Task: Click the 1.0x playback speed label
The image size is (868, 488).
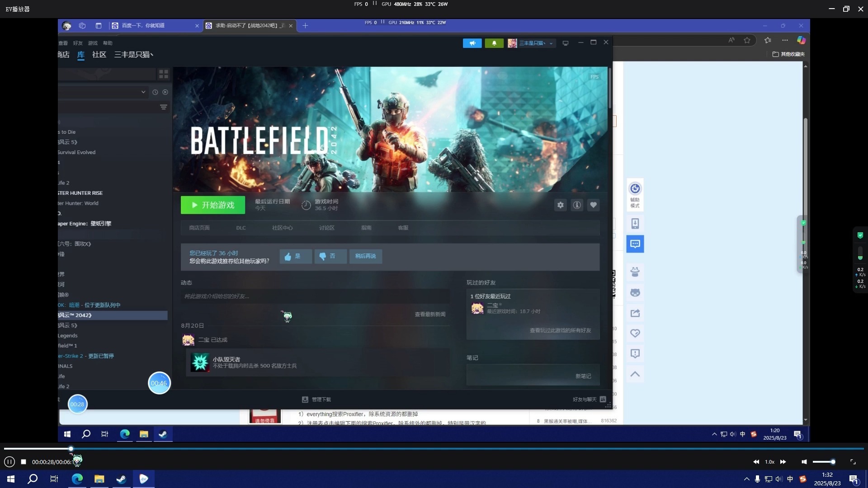Action: (769, 462)
